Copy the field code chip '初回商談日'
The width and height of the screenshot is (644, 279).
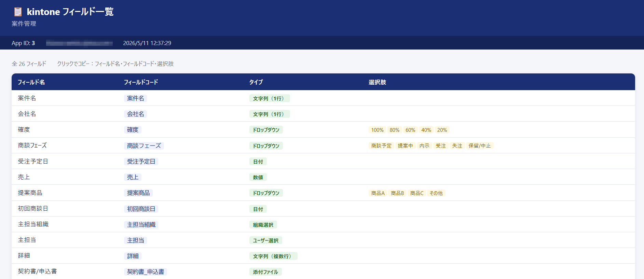click(141, 209)
